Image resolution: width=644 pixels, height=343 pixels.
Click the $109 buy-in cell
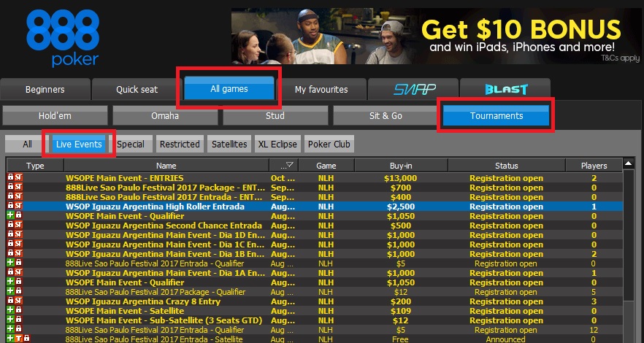click(x=400, y=311)
